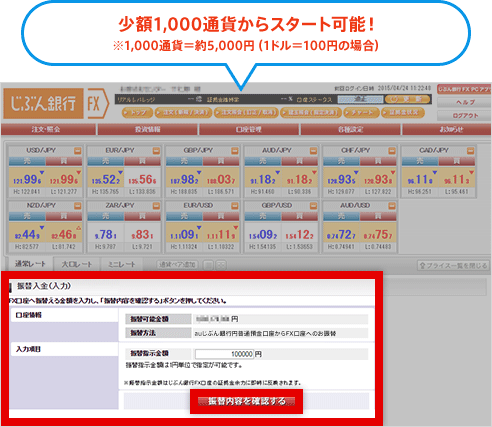This screenshot has height=427, width=492.
Task: Switch to the 大口レート tab
Action: (x=77, y=265)
